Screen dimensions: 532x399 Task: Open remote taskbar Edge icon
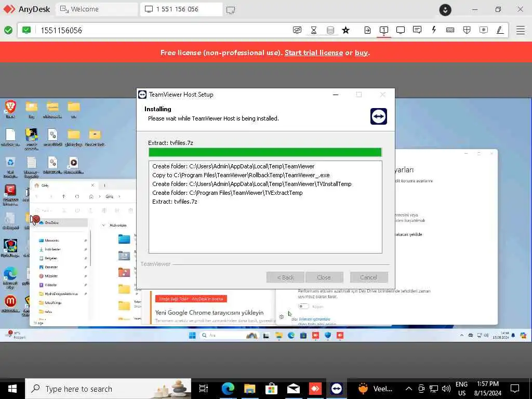tap(291, 336)
